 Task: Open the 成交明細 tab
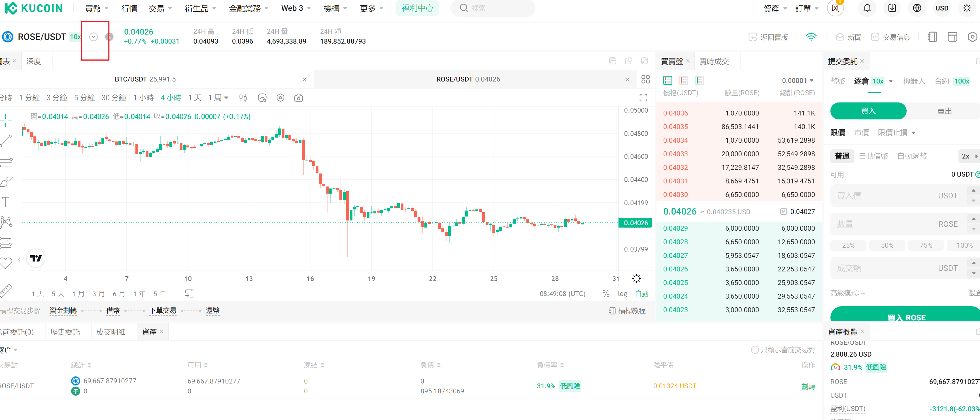pos(111,332)
